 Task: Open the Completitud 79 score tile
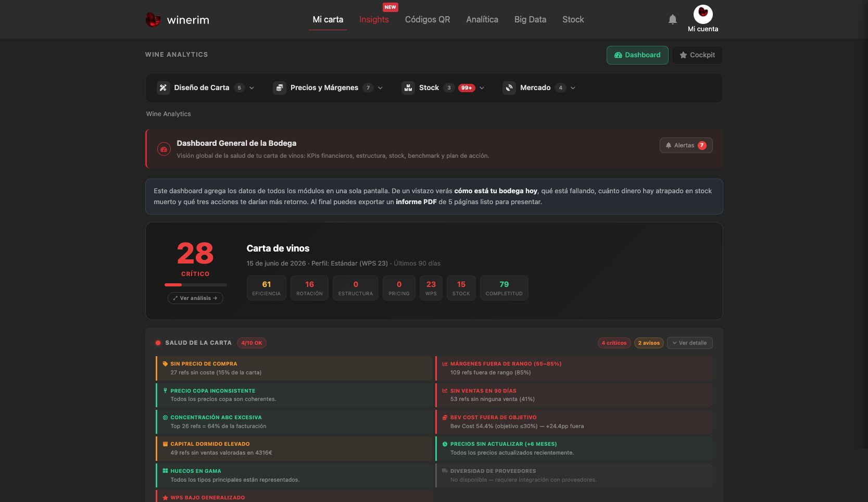pyautogui.click(x=504, y=288)
